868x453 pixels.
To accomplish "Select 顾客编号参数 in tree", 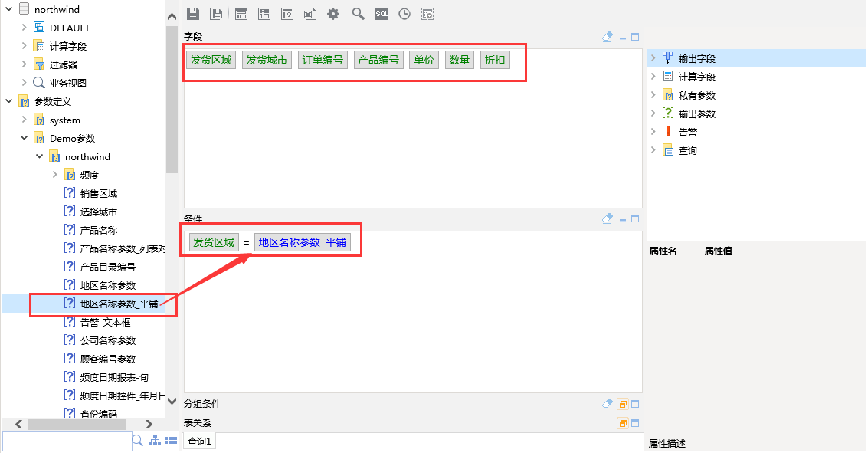I will [x=108, y=359].
